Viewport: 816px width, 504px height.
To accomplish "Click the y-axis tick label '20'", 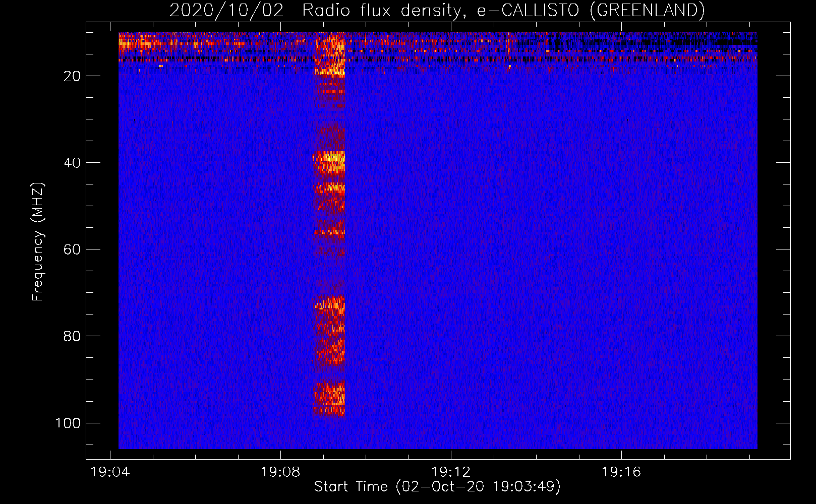I will click(72, 76).
